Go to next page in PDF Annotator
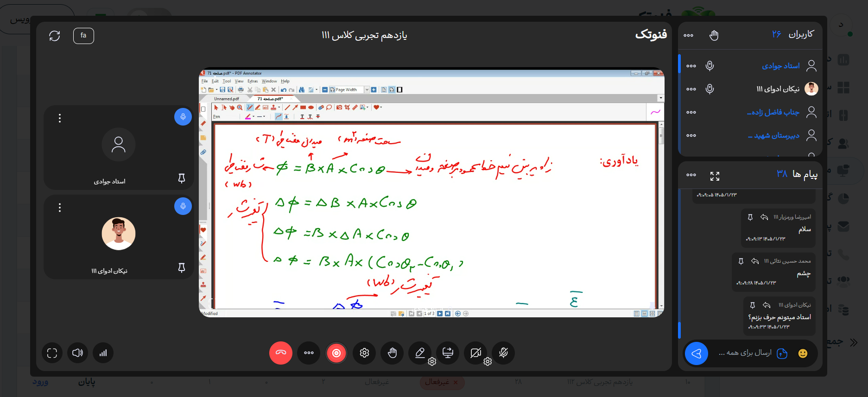The image size is (868, 397). point(440,314)
